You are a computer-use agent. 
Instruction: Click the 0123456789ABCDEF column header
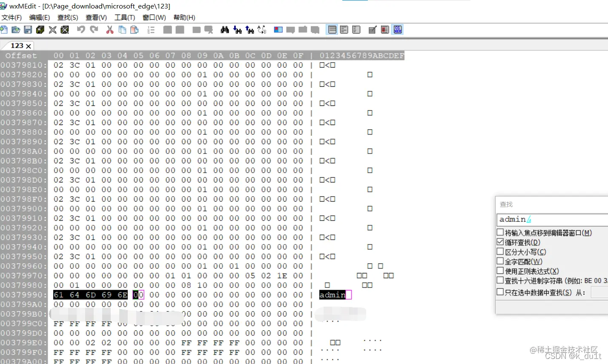pyautogui.click(x=362, y=55)
